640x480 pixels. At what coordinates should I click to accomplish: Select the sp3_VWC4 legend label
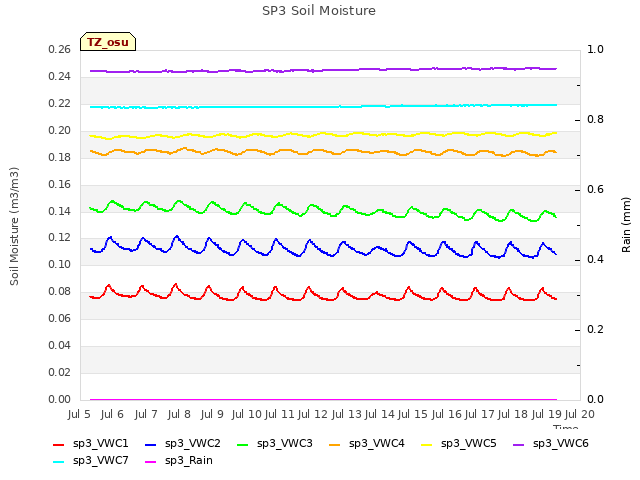(376, 443)
